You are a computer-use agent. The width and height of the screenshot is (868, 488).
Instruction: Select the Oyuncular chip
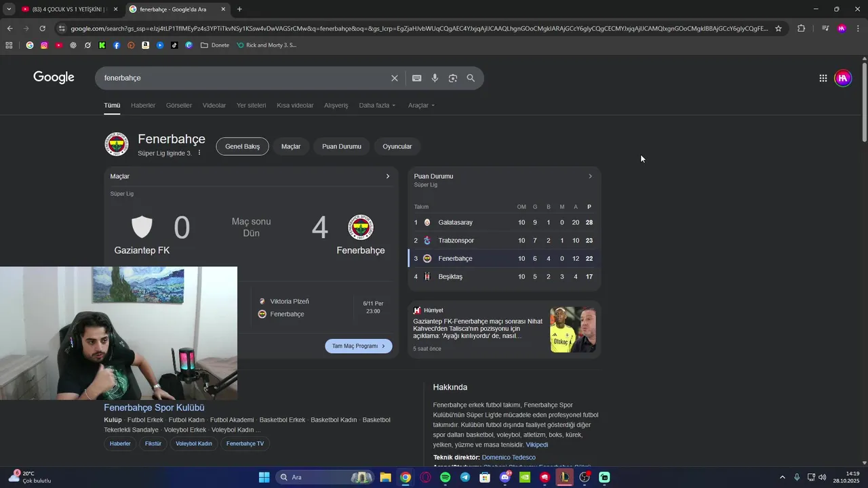[397, 146]
